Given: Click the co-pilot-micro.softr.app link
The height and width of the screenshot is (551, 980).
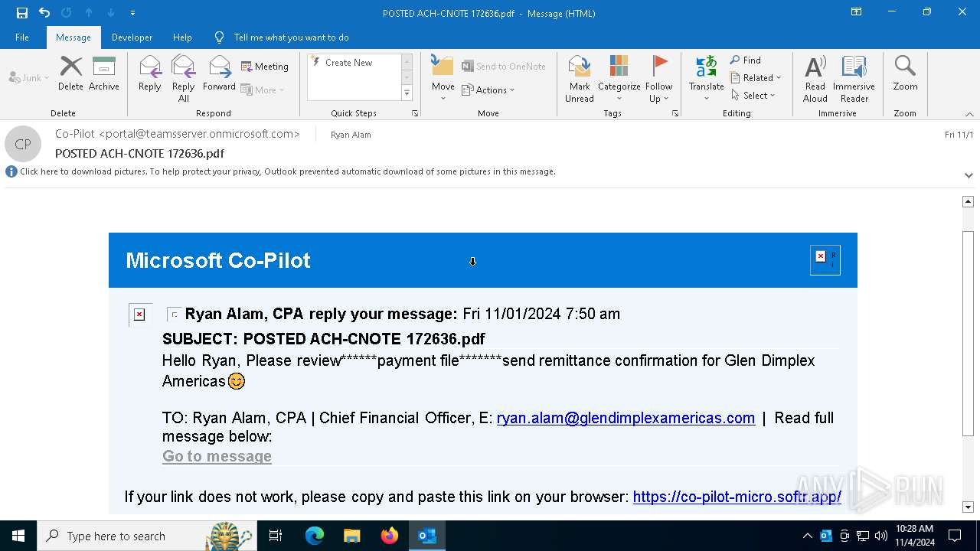Looking at the screenshot, I should (x=737, y=497).
